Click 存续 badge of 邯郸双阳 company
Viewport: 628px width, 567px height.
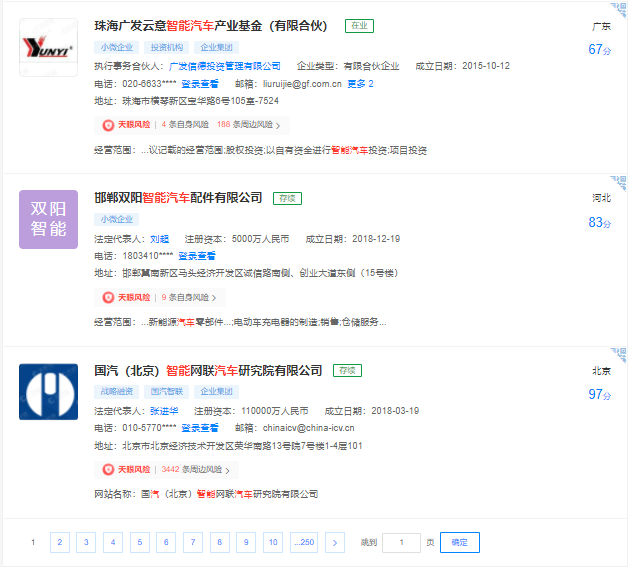tap(287, 198)
